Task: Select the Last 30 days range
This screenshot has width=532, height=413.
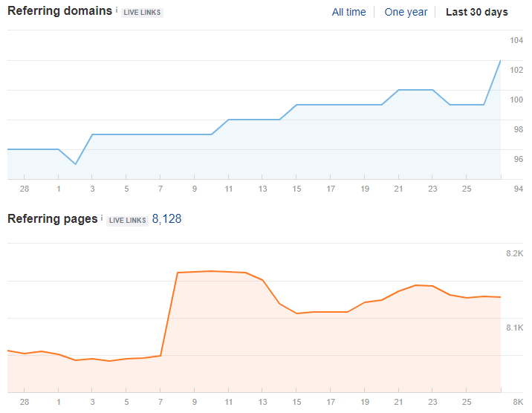Action: 477,12
